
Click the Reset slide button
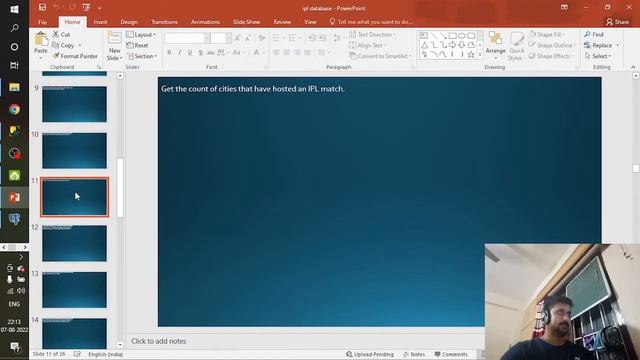point(138,45)
